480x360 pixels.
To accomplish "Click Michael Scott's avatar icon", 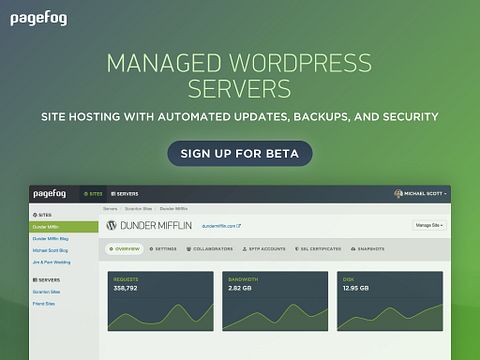I will 398,194.
